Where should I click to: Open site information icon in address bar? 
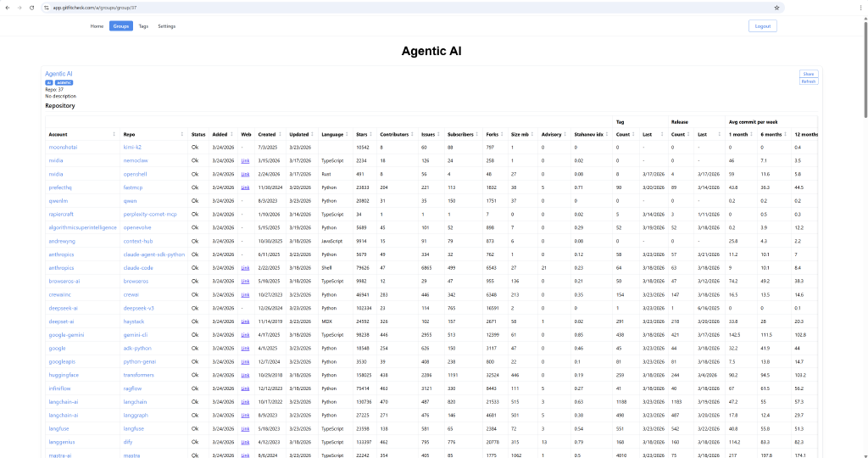(x=47, y=8)
